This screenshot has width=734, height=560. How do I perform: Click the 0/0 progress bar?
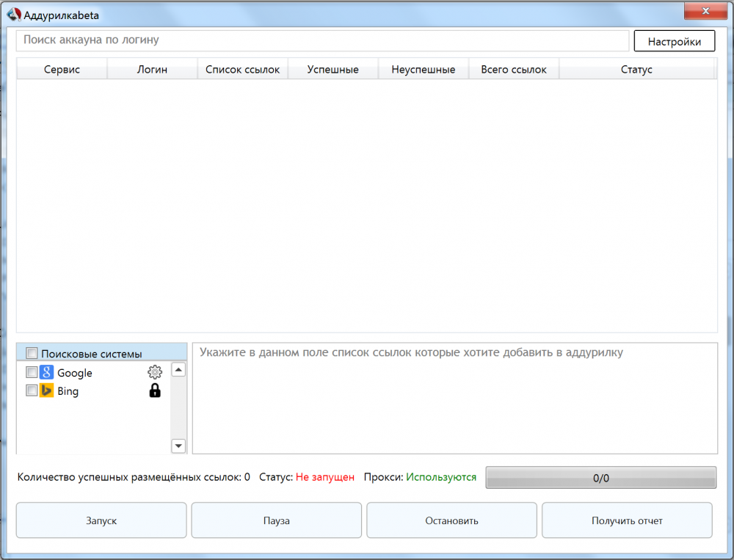(x=601, y=478)
